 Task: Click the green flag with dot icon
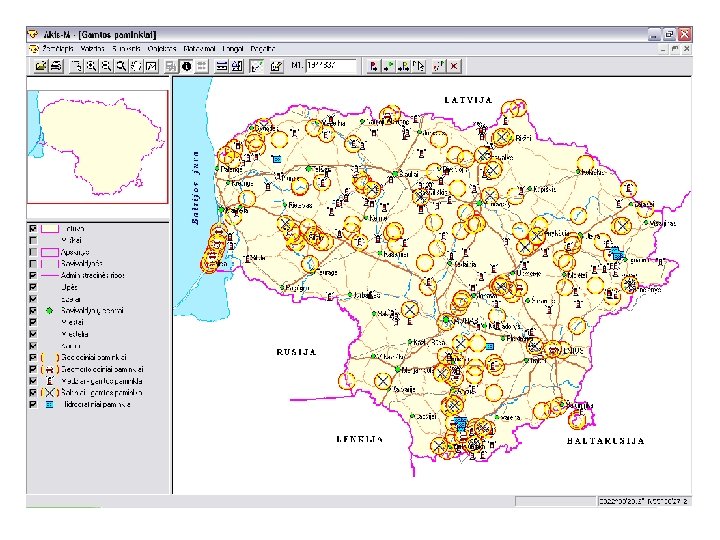(388, 66)
